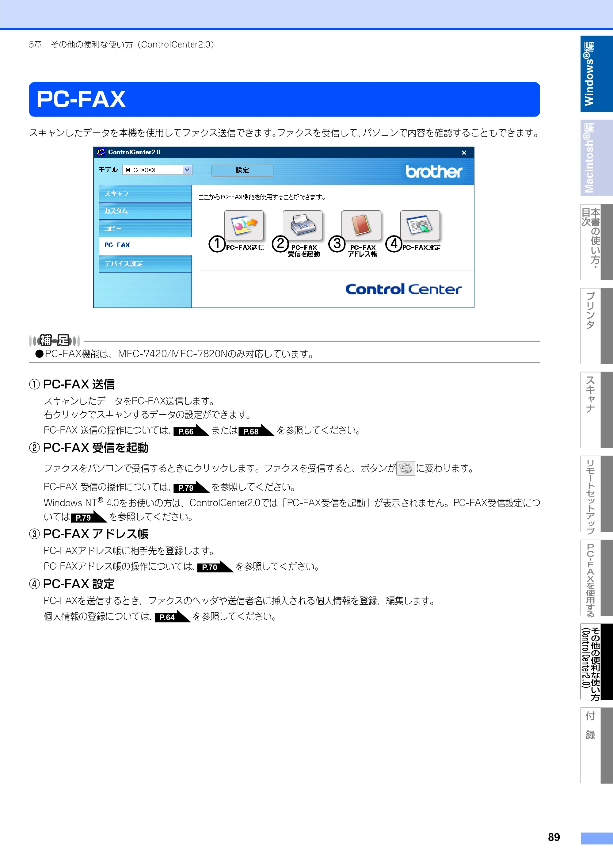Viewport: 613px width, 868px height.
Task: Open the 付録 side tab
Action: click(596, 746)
